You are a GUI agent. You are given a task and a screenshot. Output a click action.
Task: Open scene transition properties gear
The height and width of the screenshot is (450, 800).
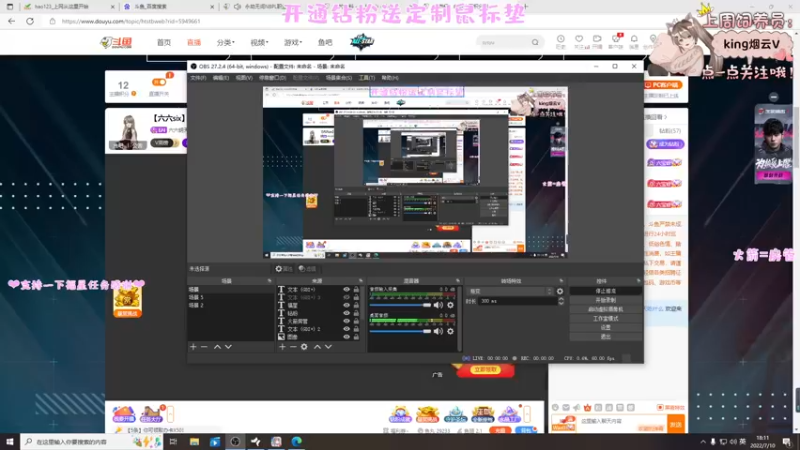pyautogui.click(x=560, y=291)
